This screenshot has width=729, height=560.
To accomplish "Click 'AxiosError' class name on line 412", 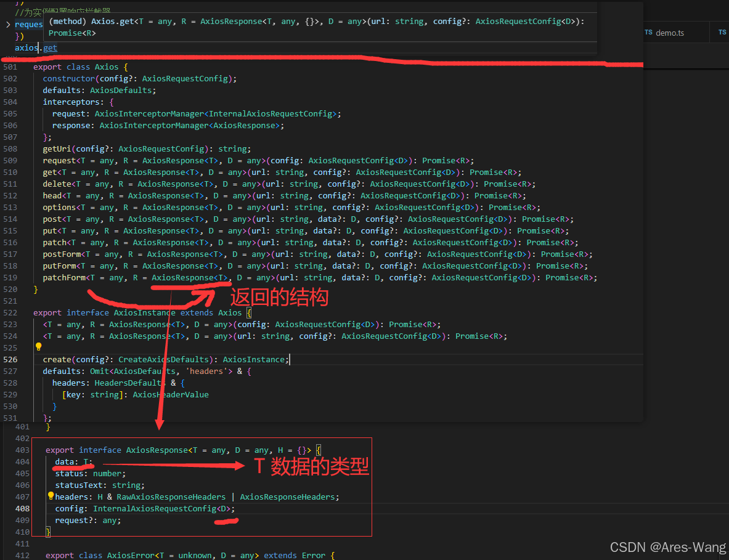I will coord(131,555).
